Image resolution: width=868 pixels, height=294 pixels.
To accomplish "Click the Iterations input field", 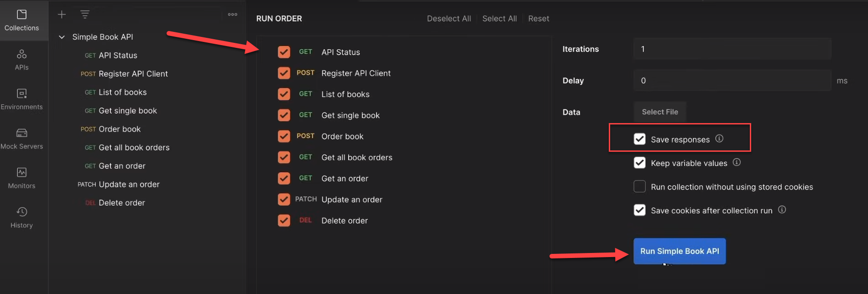I will [x=732, y=49].
